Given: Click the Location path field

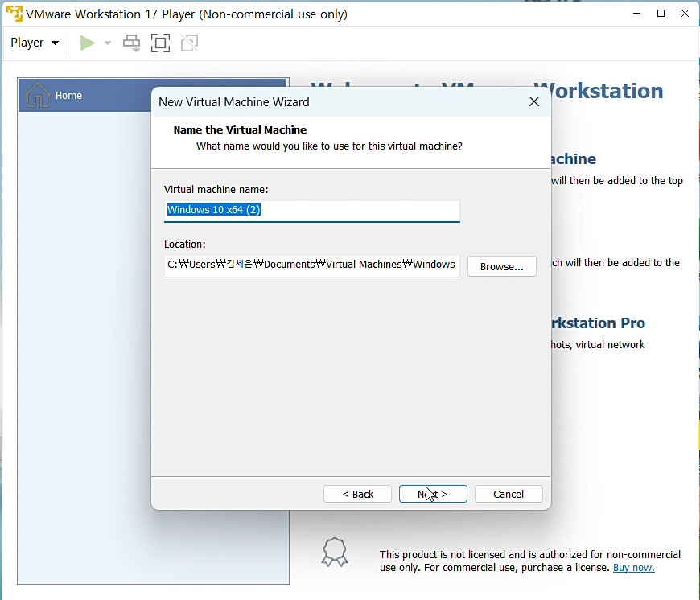Looking at the screenshot, I should [311, 265].
